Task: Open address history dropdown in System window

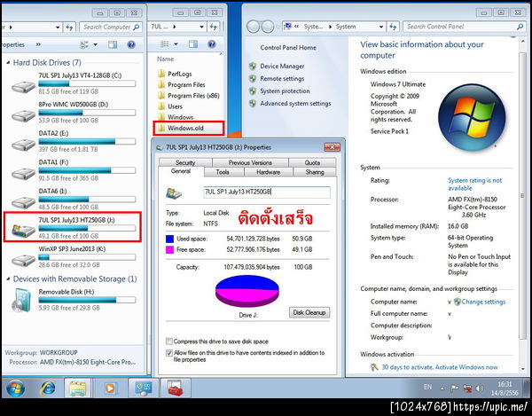Action: click(381, 27)
